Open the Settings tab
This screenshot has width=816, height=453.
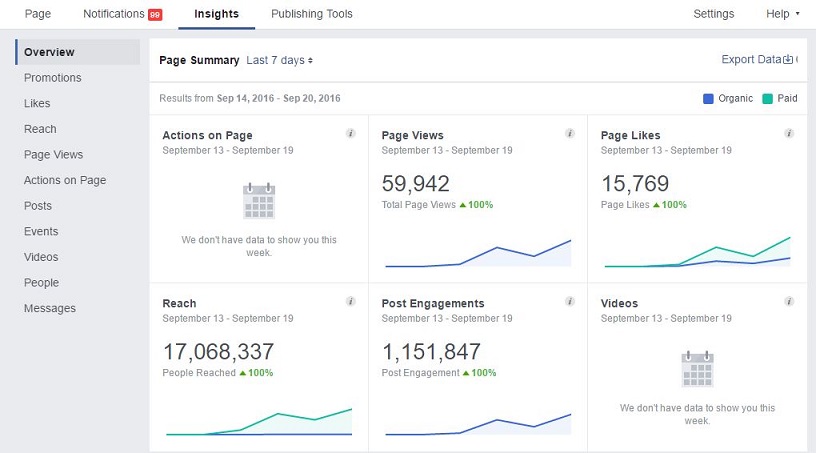click(713, 14)
